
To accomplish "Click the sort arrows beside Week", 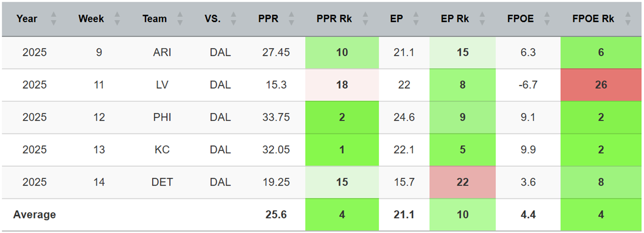I will [117, 19].
